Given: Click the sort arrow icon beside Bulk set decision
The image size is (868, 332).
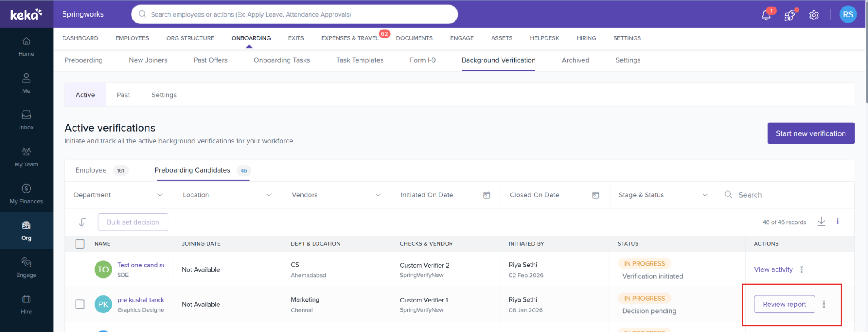Looking at the screenshot, I should click(82, 222).
